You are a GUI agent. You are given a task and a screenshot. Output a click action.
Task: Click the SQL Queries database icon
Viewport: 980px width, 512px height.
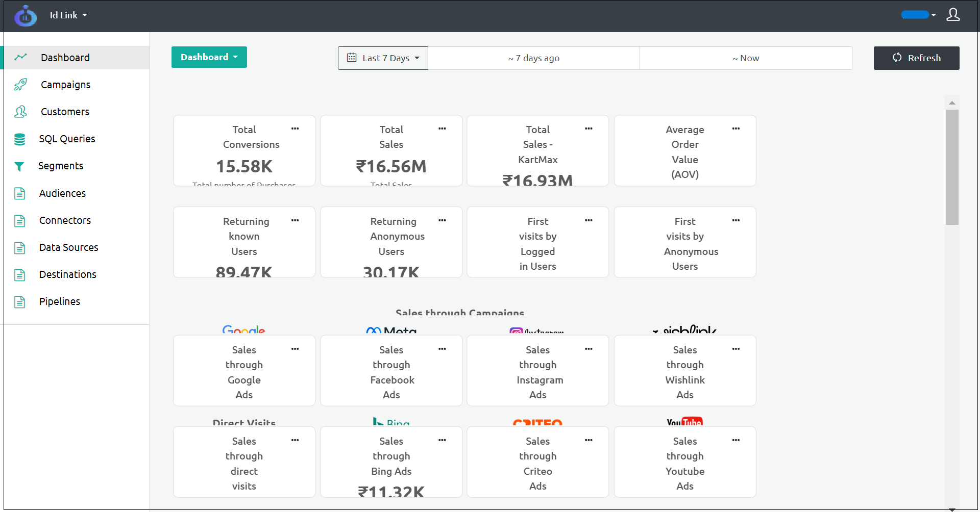click(x=20, y=139)
